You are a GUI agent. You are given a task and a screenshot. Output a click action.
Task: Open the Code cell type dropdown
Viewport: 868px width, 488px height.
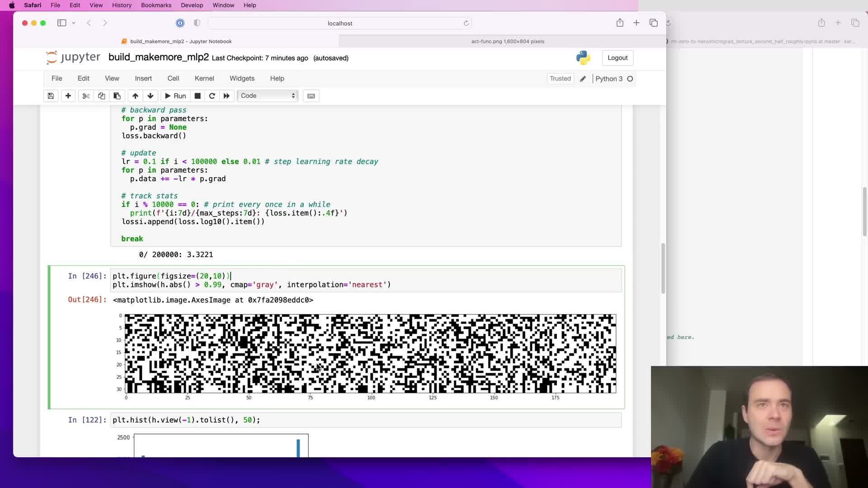point(268,96)
